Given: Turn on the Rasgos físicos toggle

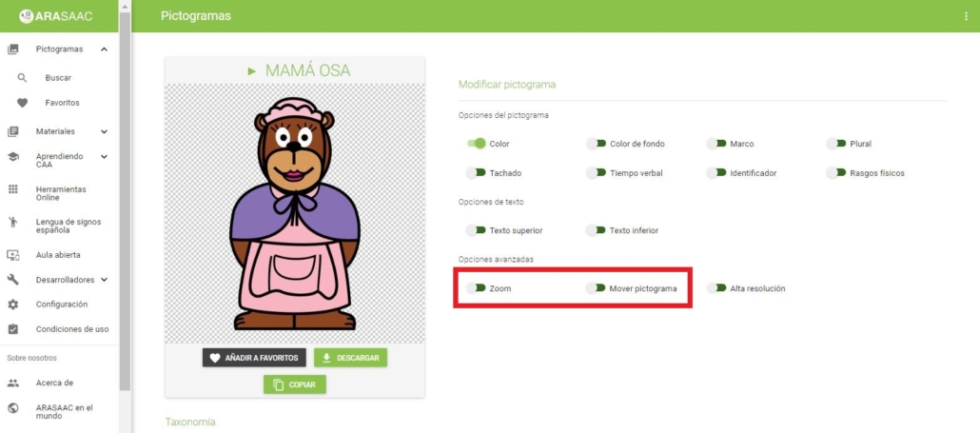Looking at the screenshot, I should (x=836, y=173).
